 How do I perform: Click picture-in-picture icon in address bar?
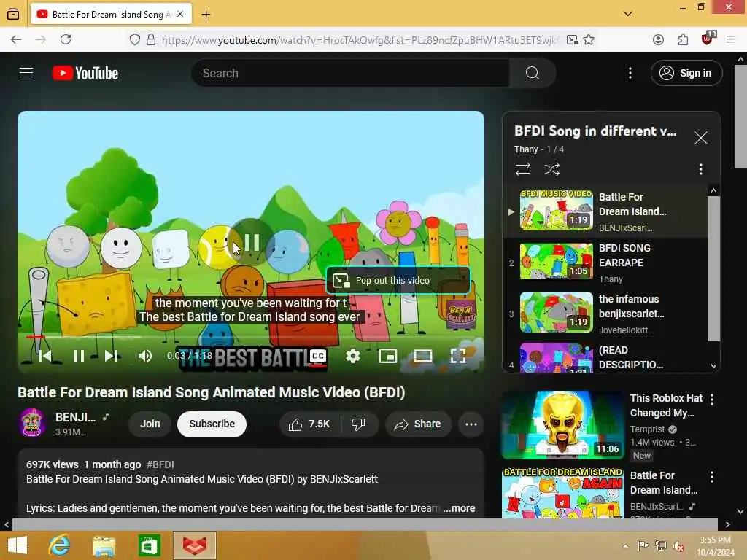tap(572, 39)
